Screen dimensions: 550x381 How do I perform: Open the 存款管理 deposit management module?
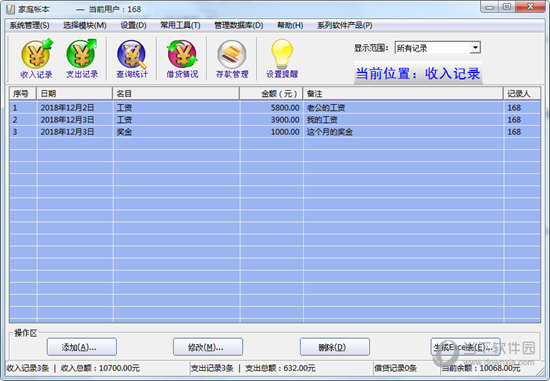tap(232, 59)
